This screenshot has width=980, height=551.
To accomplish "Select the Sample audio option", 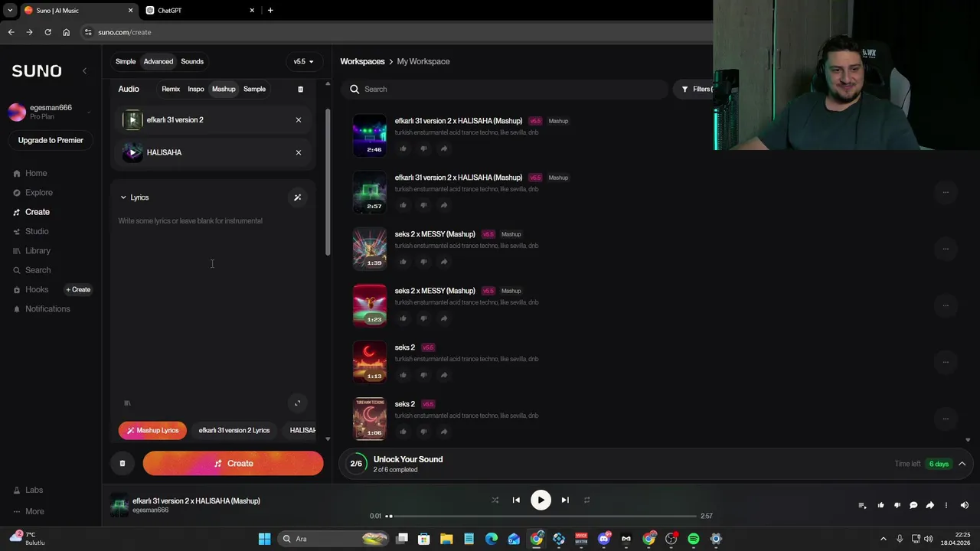I will coord(254,90).
